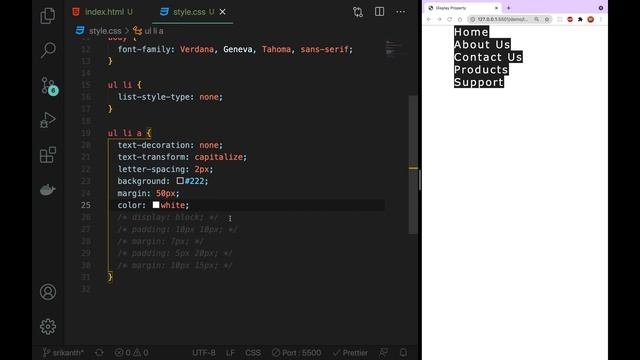Screen dimensions: 640x360
Task: Click the About Us link in browser
Action: point(482,44)
